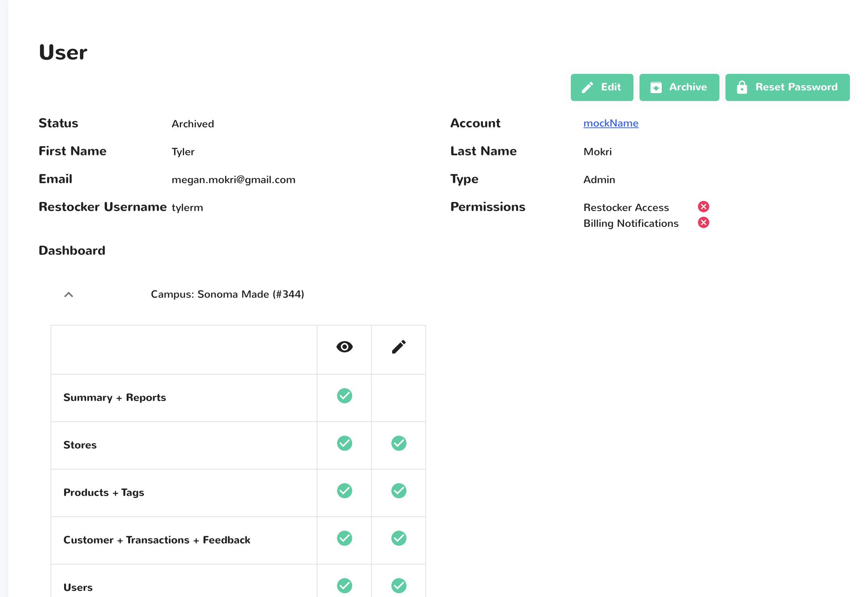
Task: Click the Products + Tags row label
Action: pyautogui.click(x=104, y=493)
